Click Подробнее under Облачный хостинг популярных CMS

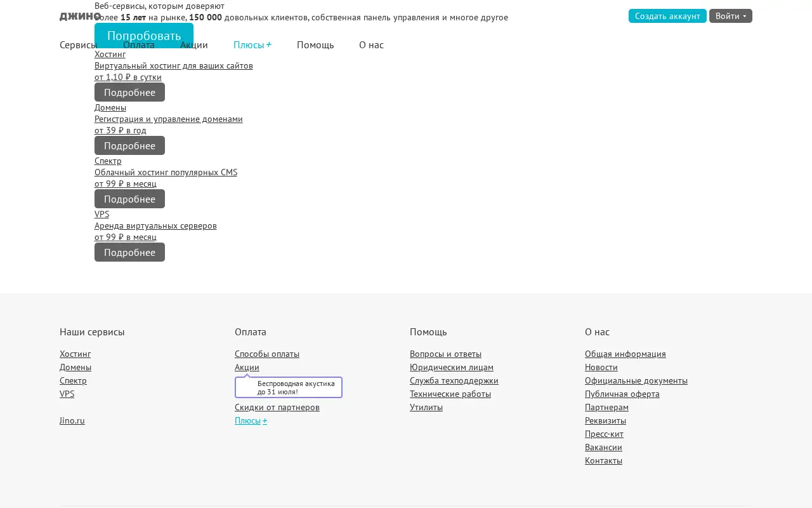tap(129, 199)
